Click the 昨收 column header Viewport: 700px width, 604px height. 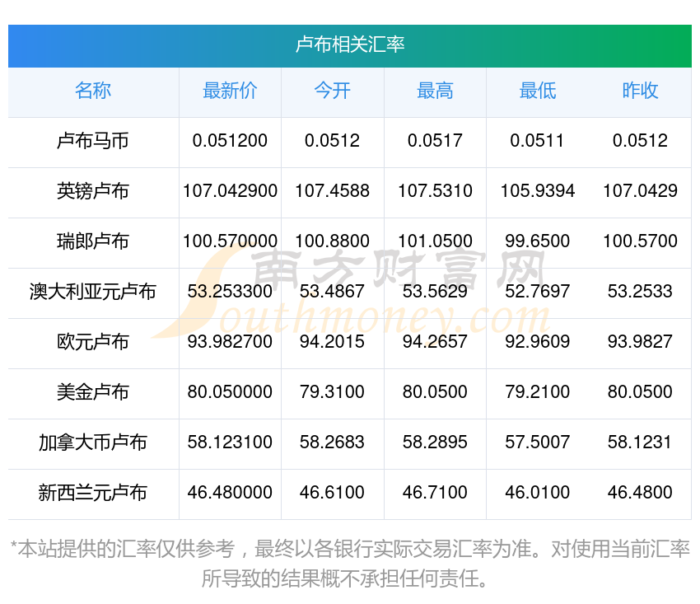(640, 91)
